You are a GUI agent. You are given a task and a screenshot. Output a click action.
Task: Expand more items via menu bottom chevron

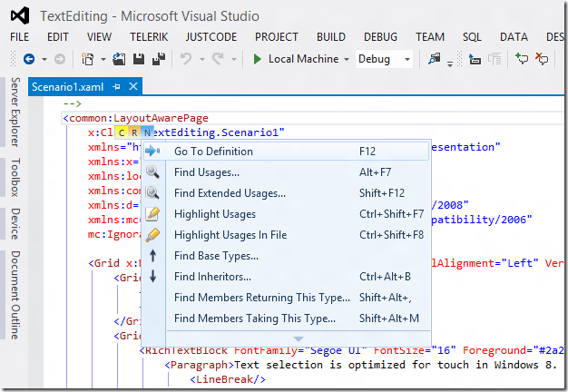(x=299, y=338)
